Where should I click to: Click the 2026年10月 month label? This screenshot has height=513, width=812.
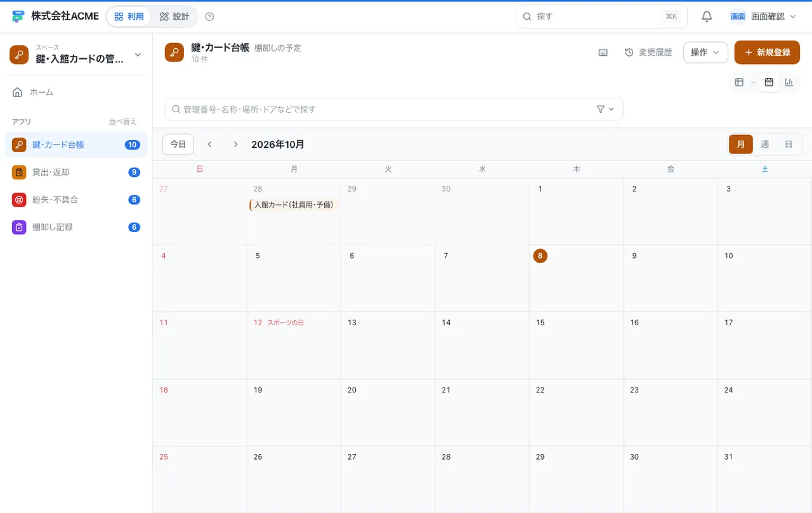pyautogui.click(x=278, y=145)
